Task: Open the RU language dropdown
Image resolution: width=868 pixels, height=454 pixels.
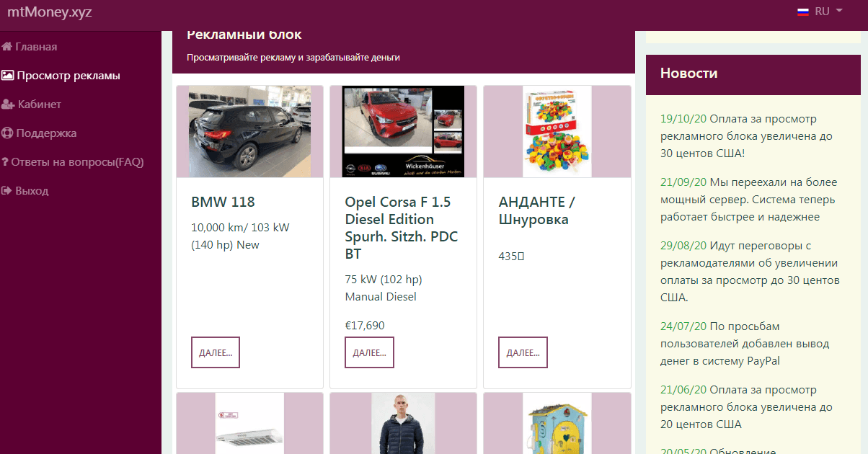Action: click(820, 12)
